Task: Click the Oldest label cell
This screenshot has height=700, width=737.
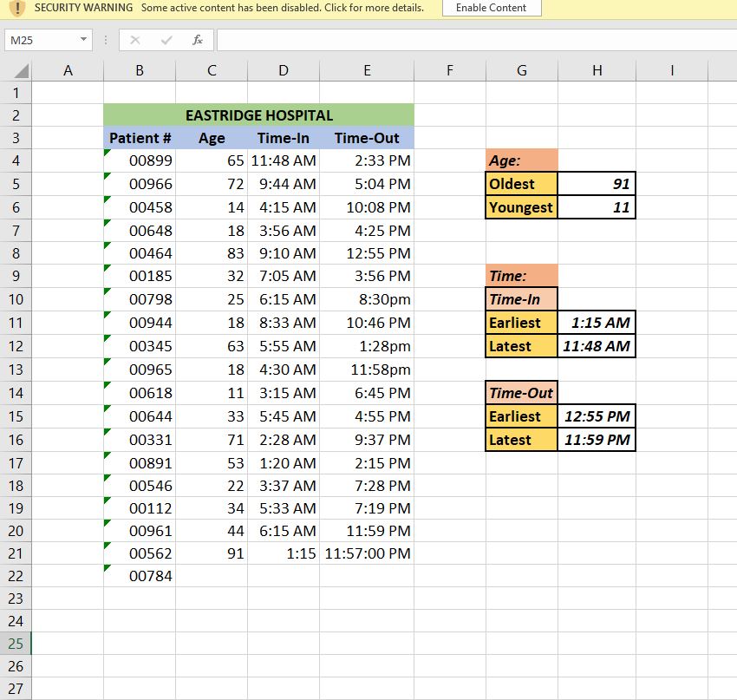Action: coord(522,184)
